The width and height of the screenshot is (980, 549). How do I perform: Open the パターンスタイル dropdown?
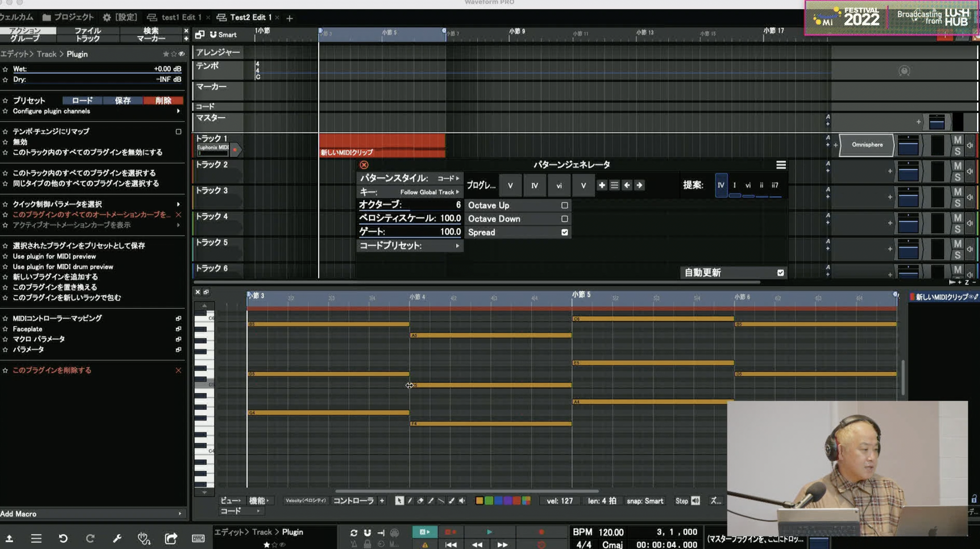click(x=410, y=178)
